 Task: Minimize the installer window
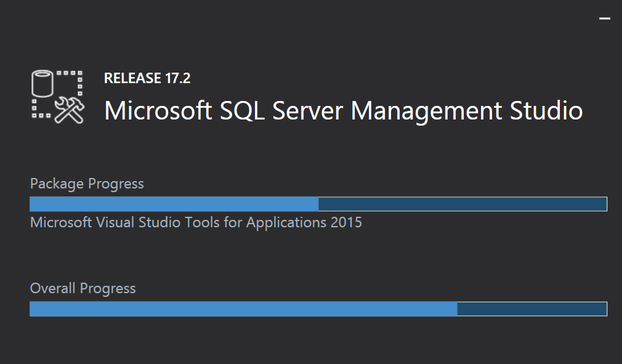point(605,18)
